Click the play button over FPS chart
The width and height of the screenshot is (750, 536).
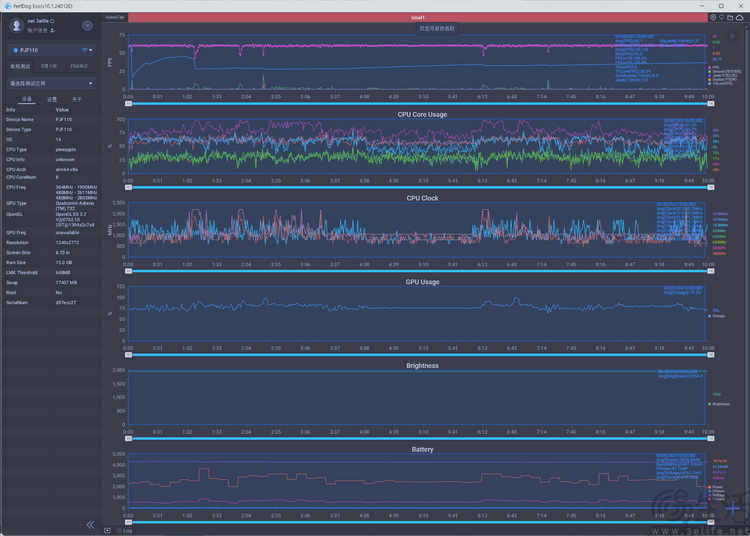coord(732,35)
